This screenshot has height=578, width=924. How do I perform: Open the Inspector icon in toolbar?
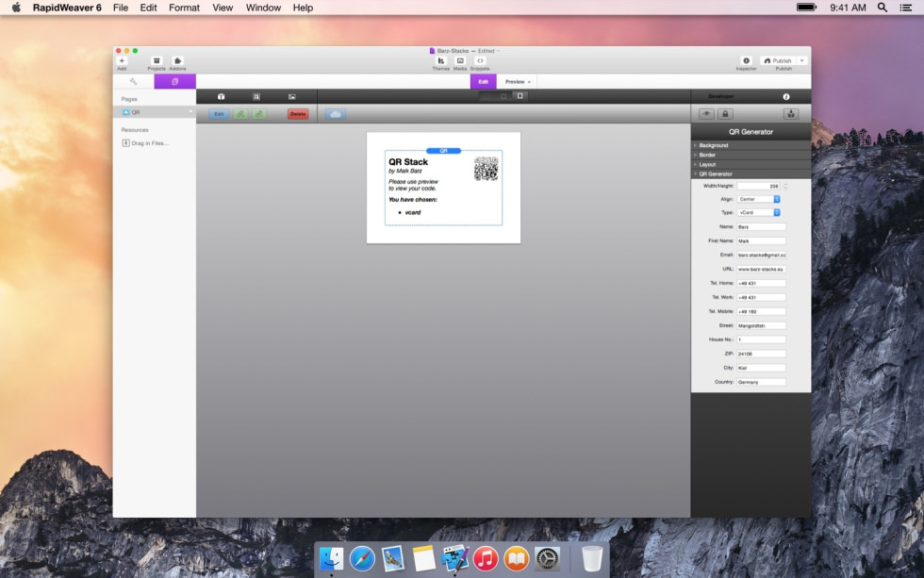point(746,60)
